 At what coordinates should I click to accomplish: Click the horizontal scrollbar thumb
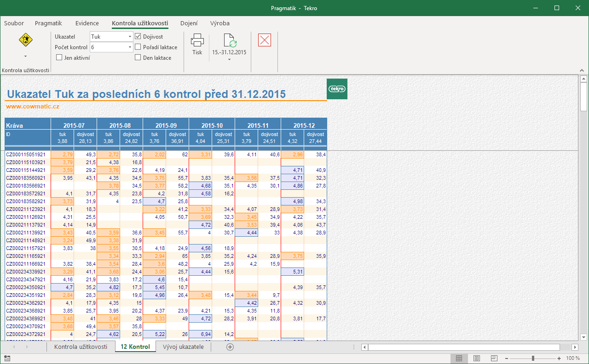(x=464, y=347)
